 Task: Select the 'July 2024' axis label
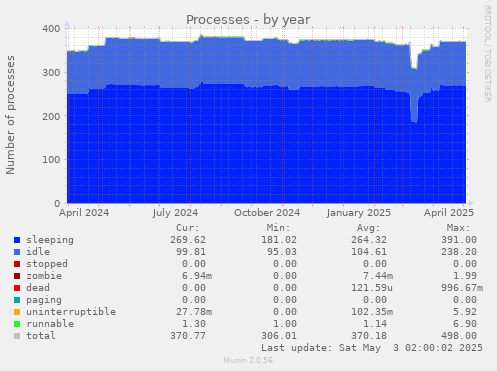pyautogui.click(x=175, y=213)
